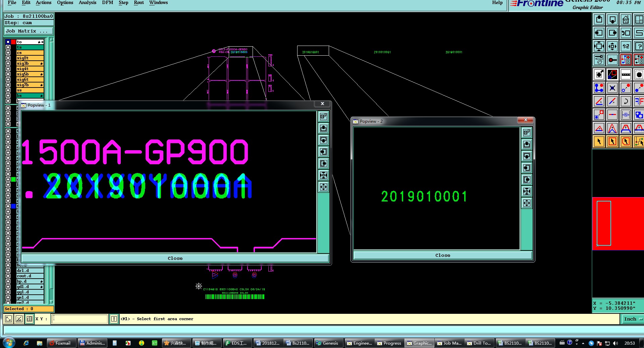
Task: Select the rectangle area selection mode
Action: [x=612, y=141]
